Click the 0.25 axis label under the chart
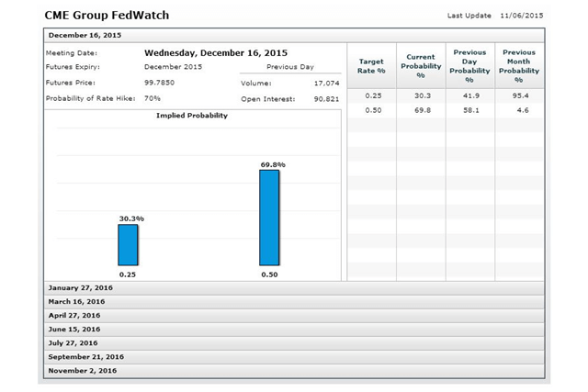Image resolution: width=588 pixels, height=392 pixels. tap(128, 274)
